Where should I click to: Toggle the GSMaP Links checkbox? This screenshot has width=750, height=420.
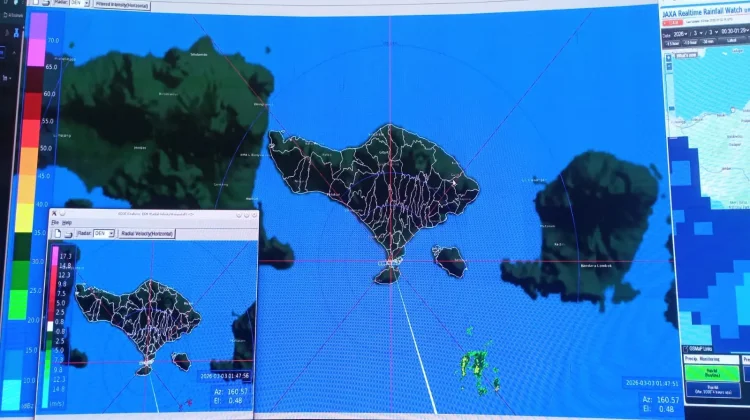[686, 349]
